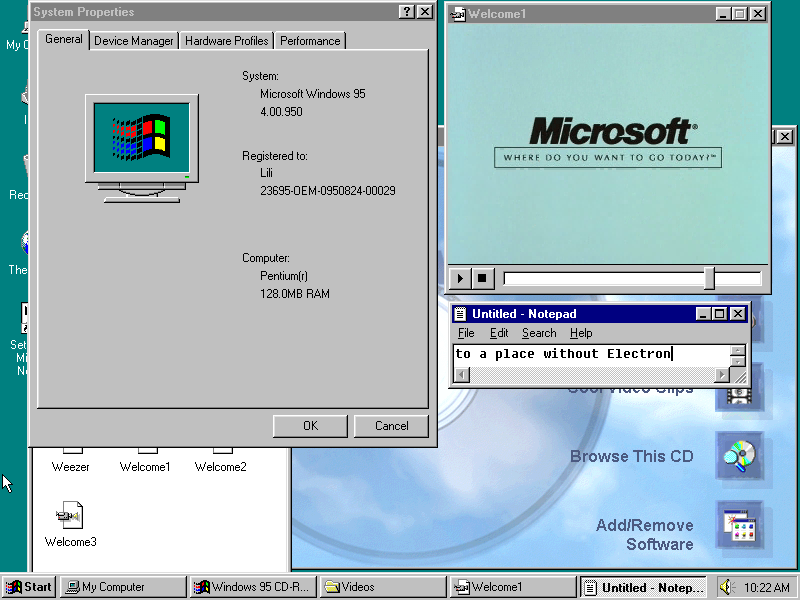Click the Browse This CD icon
800x600 pixels.
[739, 456]
